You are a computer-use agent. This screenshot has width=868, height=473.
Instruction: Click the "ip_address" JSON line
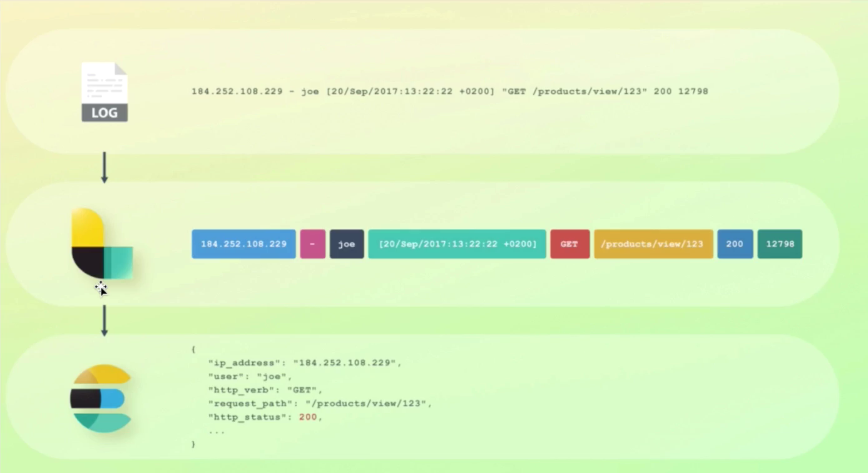pos(305,363)
